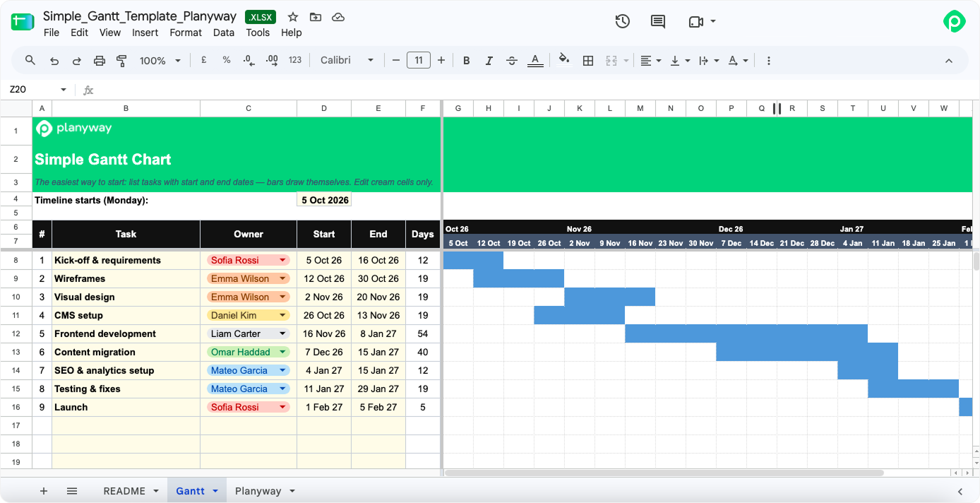Viewport: 980px width, 503px height.
Task: Format as percent
Action: 227,61
